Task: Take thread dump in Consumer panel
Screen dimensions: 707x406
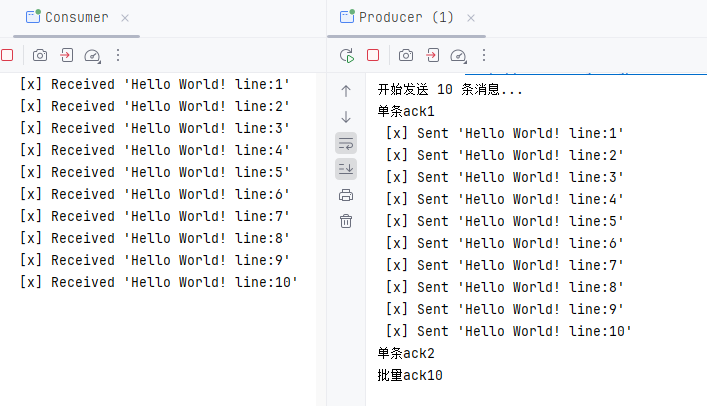Action: (x=40, y=55)
